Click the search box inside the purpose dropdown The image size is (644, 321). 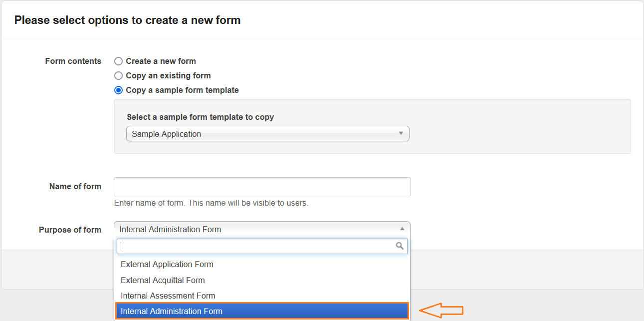coord(255,246)
